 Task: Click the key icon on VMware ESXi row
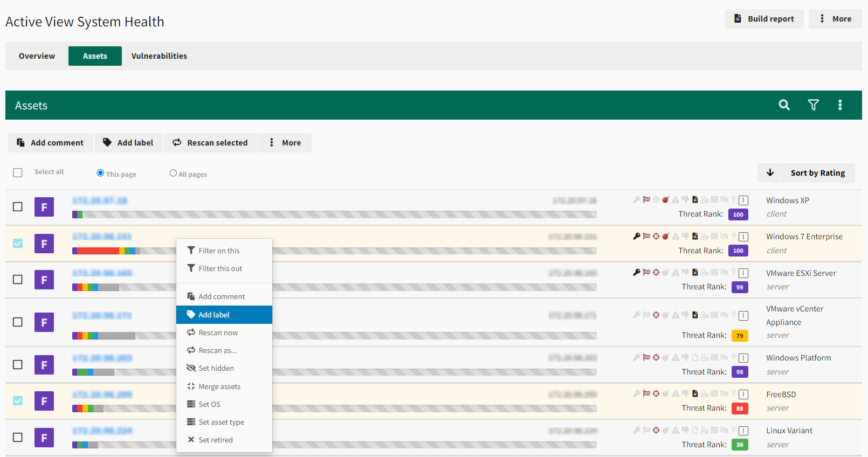[637, 273]
